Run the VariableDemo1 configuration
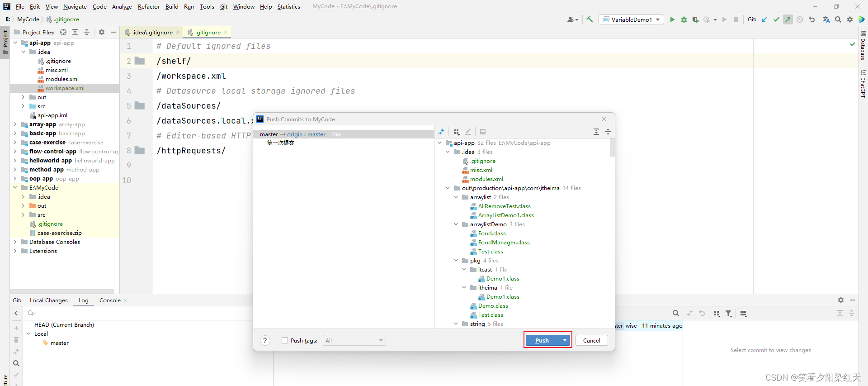Viewport: 868px width, 386px height. [672, 19]
